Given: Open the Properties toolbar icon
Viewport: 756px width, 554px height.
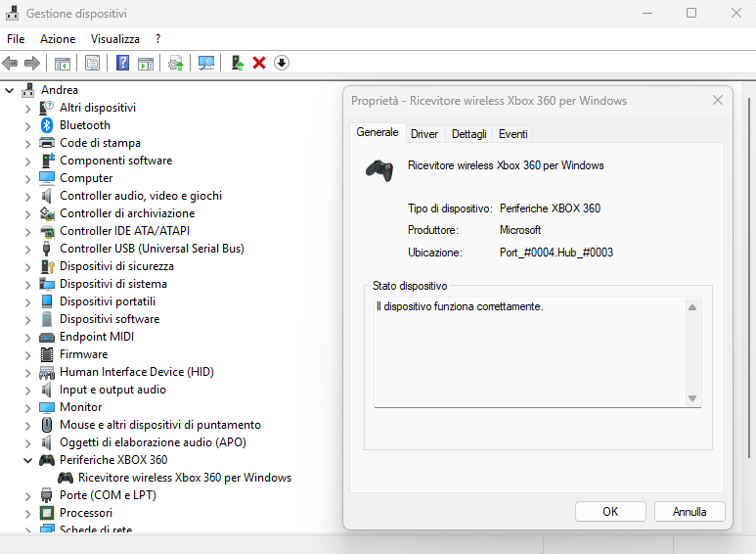Looking at the screenshot, I should pos(92,63).
